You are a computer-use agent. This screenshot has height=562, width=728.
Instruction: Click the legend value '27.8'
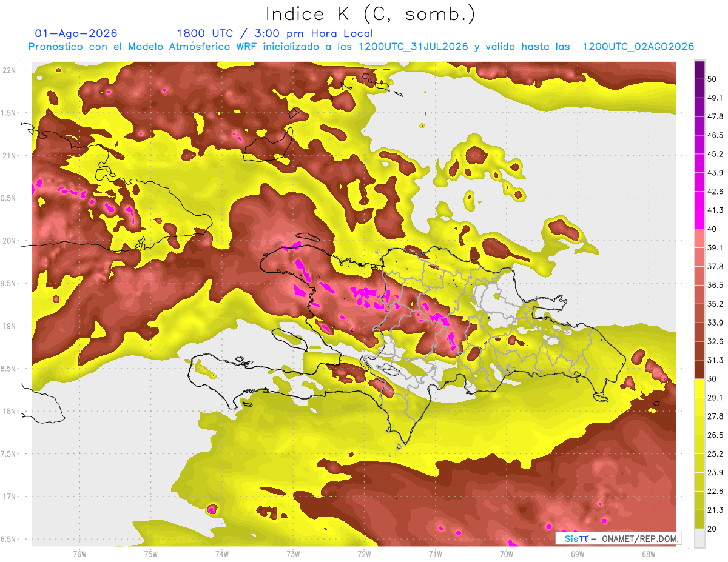715,416
